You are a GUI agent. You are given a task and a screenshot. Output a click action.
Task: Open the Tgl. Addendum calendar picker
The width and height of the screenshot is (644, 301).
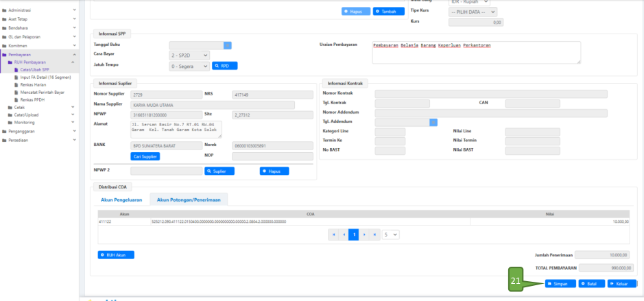pyautogui.click(x=433, y=123)
